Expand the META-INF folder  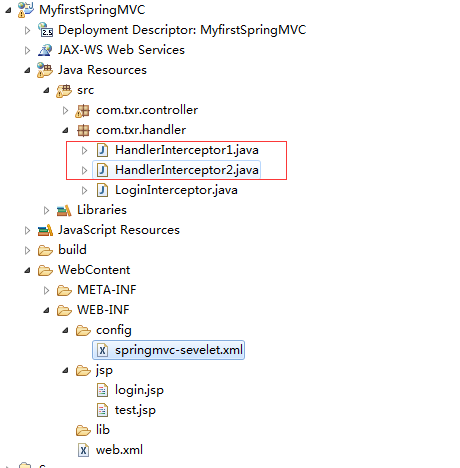46,290
